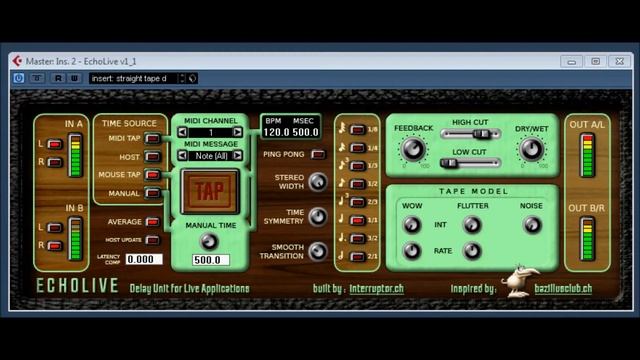Toggle the IN A right channel switch
Viewport: 640px width, 360px height.
(54, 162)
